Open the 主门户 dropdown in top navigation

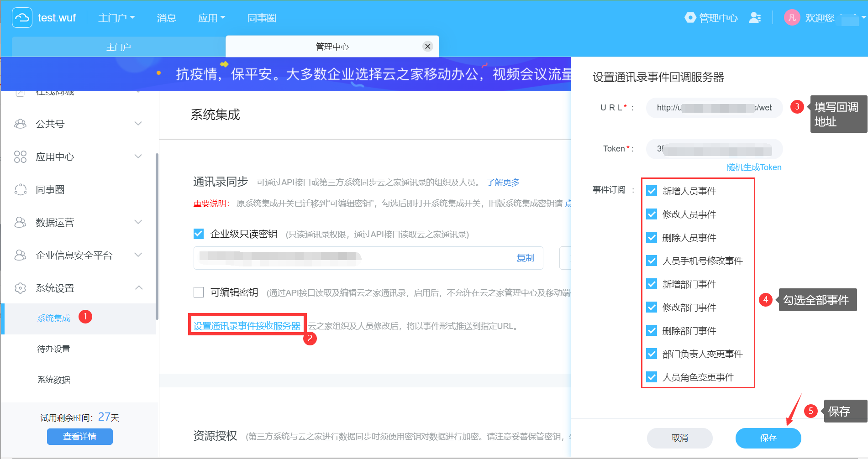116,18
